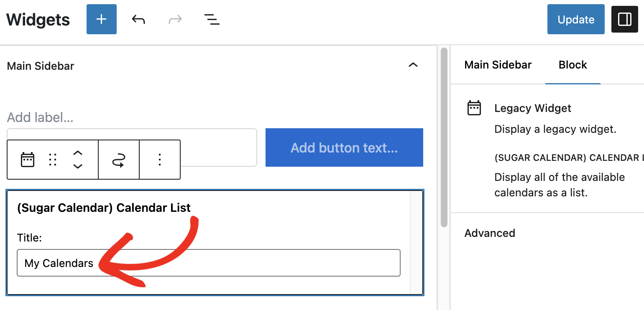Click the editor vertical scrollbar
Image resolution: width=644 pixels, height=310 pixels.
[444, 138]
